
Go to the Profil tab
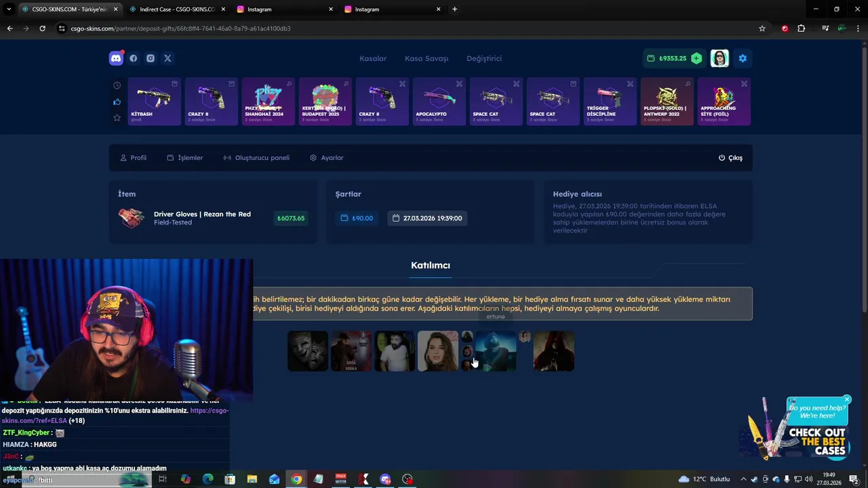point(133,158)
